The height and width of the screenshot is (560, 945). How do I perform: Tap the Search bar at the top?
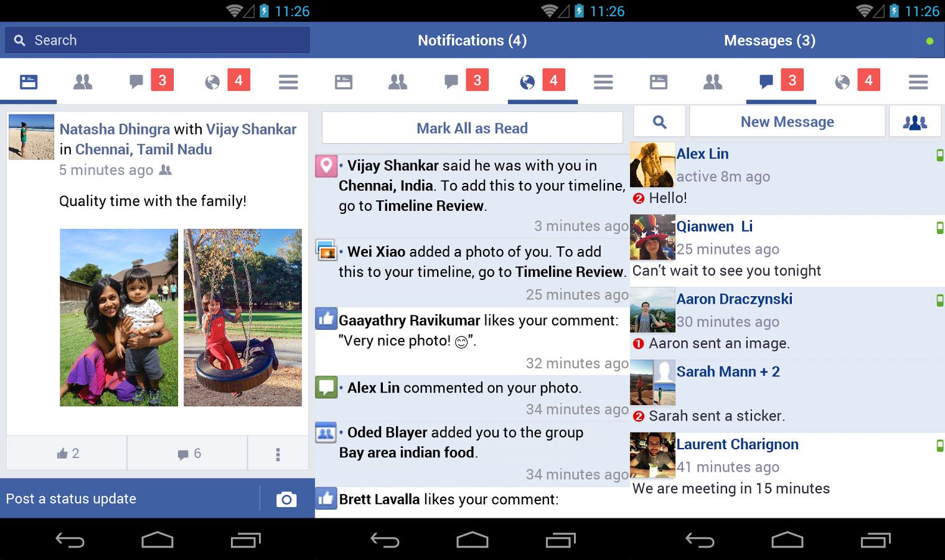[156, 40]
